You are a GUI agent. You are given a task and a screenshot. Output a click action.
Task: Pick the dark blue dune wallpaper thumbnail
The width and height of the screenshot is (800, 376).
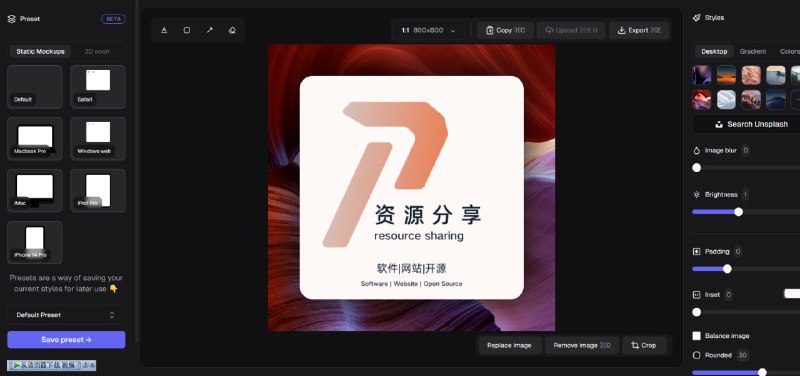coord(776,100)
